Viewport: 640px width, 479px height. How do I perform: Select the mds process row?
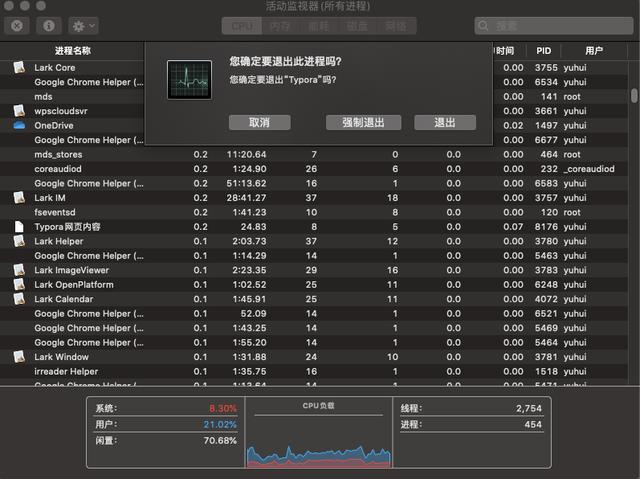pos(314,97)
